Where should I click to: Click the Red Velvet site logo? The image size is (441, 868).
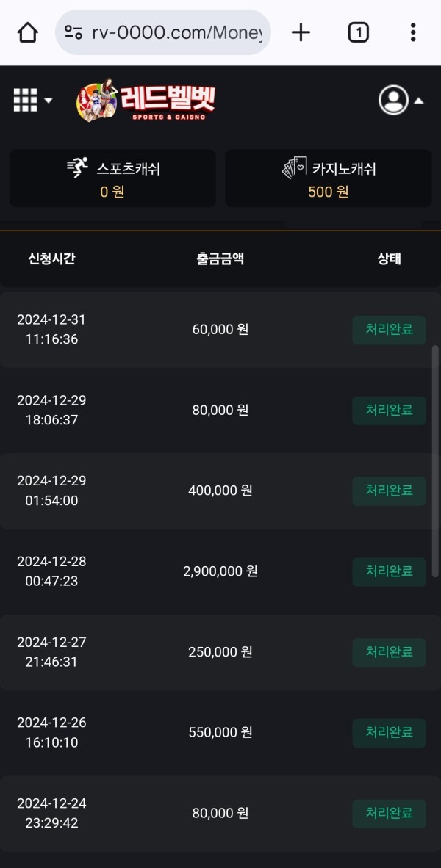(146, 101)
